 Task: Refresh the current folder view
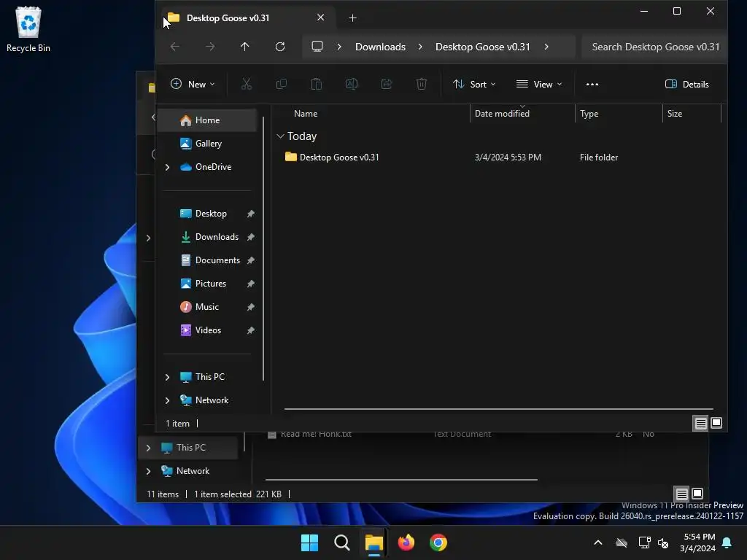(280, 47)
